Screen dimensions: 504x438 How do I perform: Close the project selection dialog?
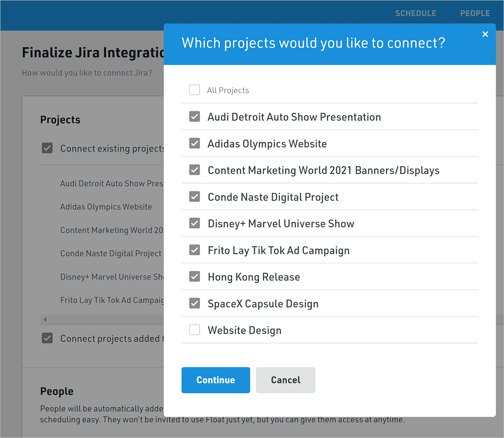click(x=485, y=34)
